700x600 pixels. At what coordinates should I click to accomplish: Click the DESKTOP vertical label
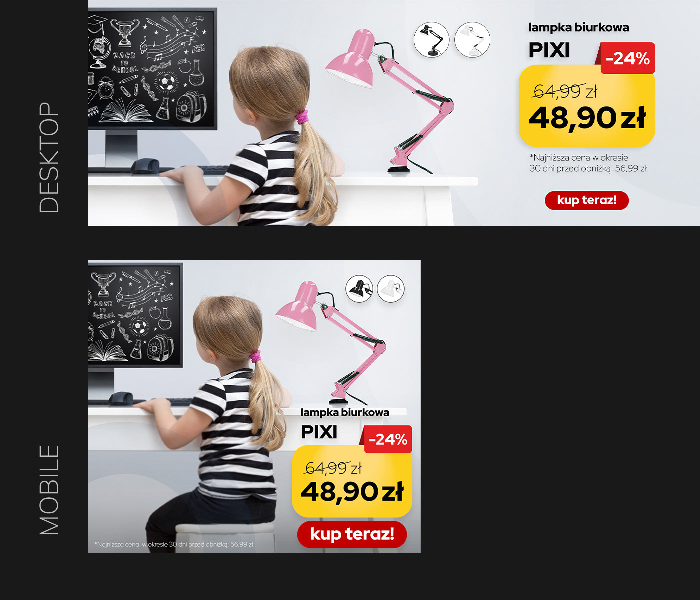pyautogui.click(x=49, y=158)
